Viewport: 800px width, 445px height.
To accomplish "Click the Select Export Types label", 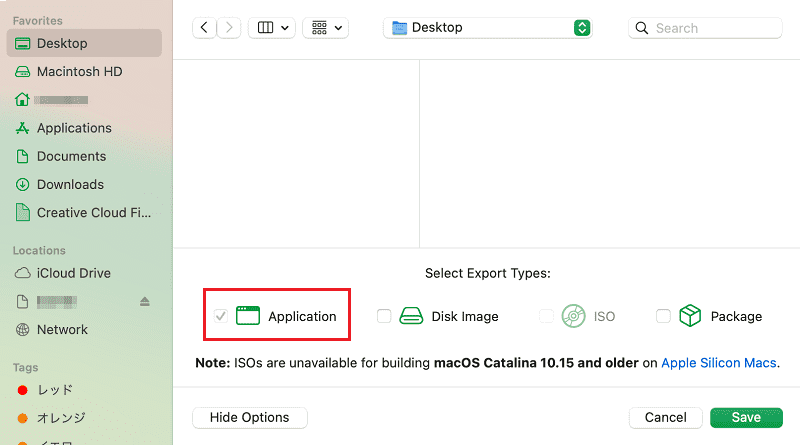I will point(488,274).
